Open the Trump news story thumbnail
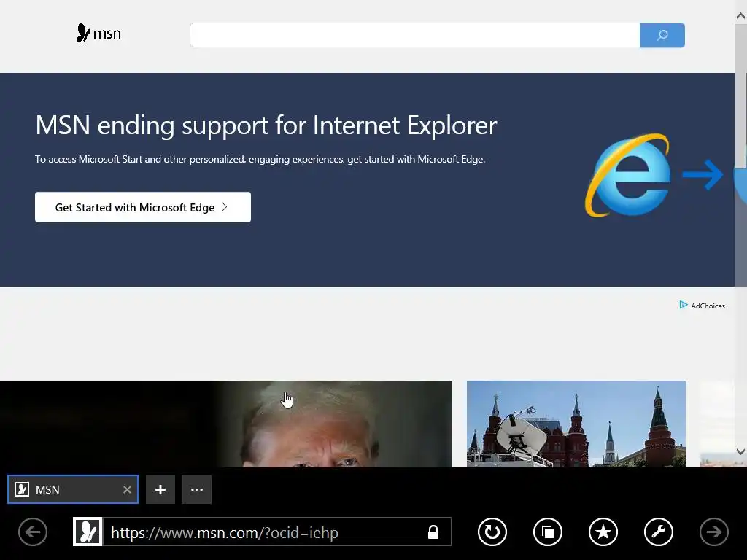 (226, 424)
